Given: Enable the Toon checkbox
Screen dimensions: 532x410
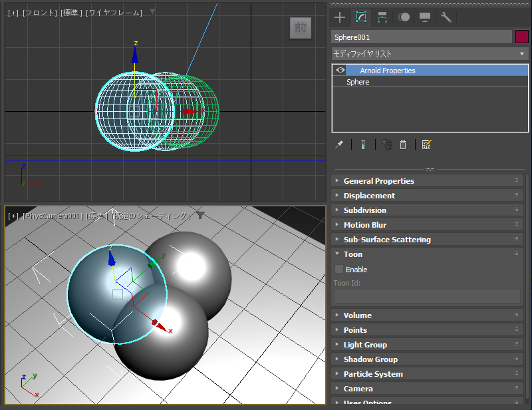Looking at the screenshot, I should pyautogui.click(x=339, y=269).
